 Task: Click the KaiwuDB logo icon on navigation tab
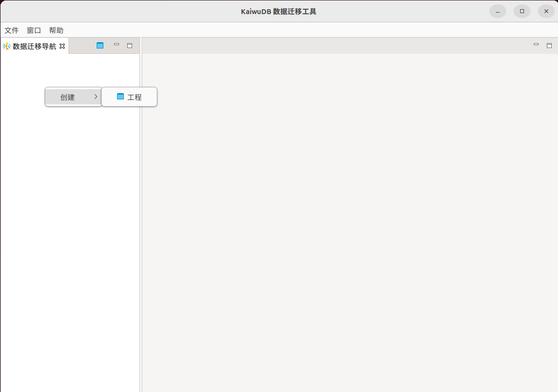pos(7,46)
